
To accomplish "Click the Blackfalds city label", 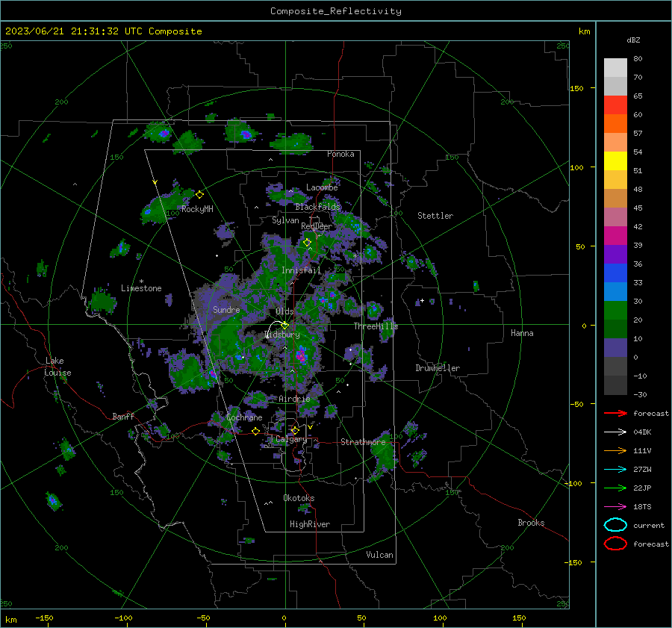I will (x=317, y=207).
